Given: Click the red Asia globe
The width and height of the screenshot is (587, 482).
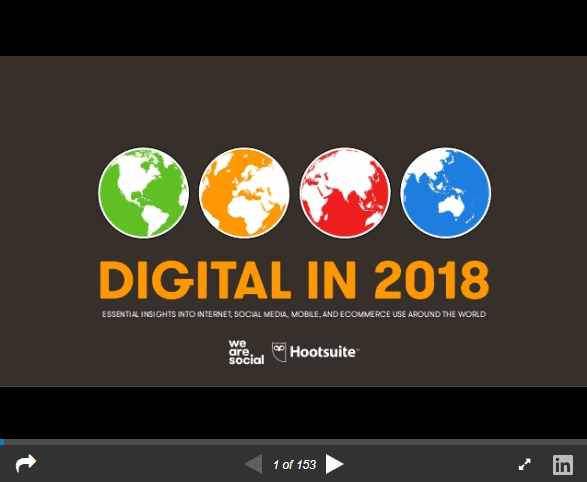Looking at the screenshot, I should tap(345, 193).
